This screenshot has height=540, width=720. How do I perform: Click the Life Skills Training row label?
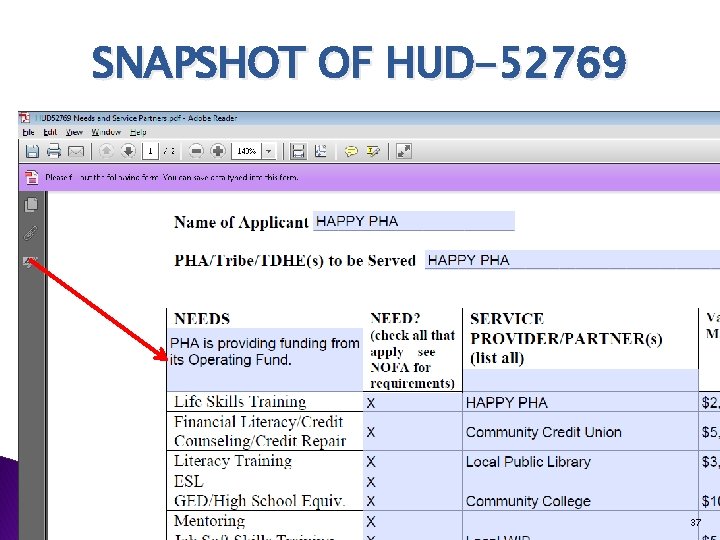pos(240,401)
